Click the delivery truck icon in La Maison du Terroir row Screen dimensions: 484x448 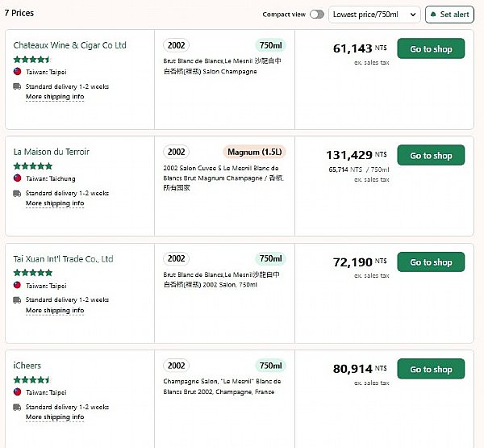(17, 193)
